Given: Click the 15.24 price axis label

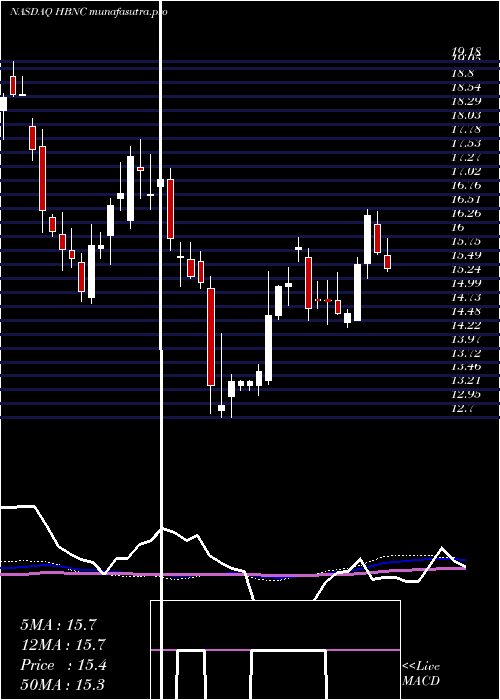Looking at the screenshot, I should pyautogui.click(x=466, y=269).
